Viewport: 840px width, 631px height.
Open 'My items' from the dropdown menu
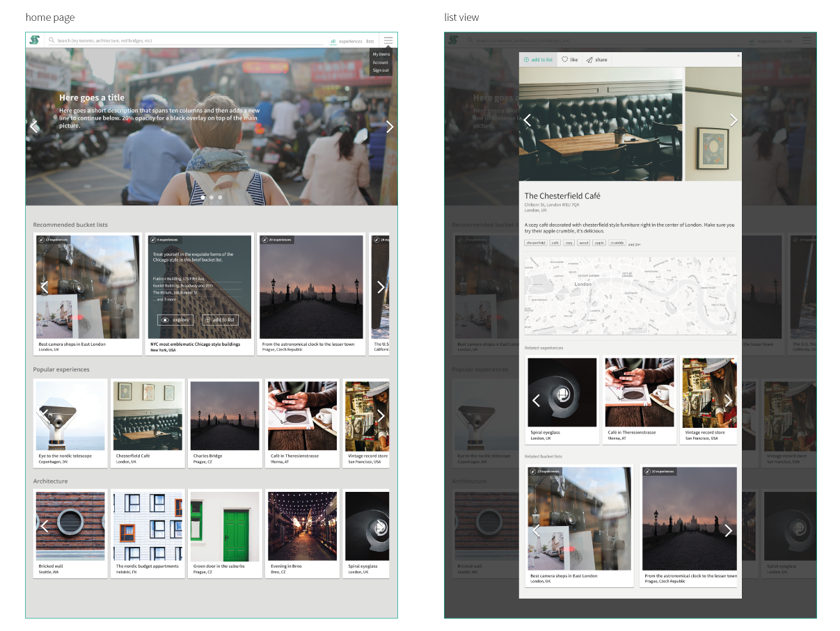click(x=381, y=54)
